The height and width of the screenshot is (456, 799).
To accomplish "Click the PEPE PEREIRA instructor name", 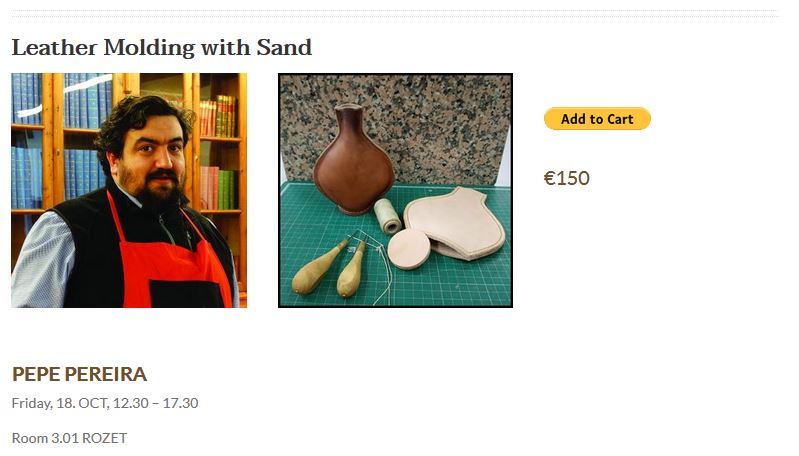I will [79, 374].
